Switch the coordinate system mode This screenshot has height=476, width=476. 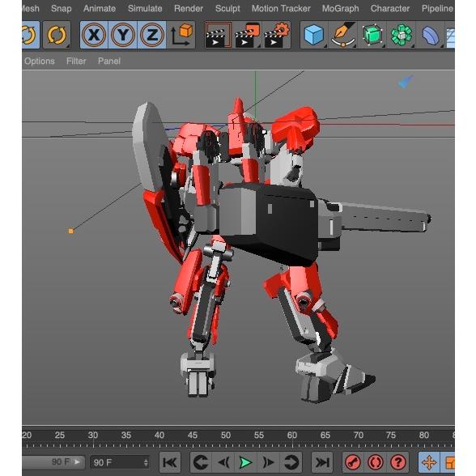(x=181, y=35)
